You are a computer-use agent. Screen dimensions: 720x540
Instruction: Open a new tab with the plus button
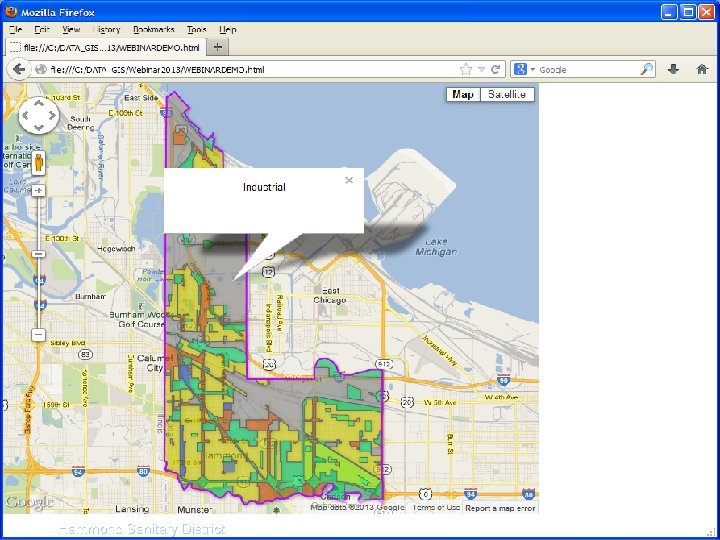pyautogui.click(x=219, y=47)
